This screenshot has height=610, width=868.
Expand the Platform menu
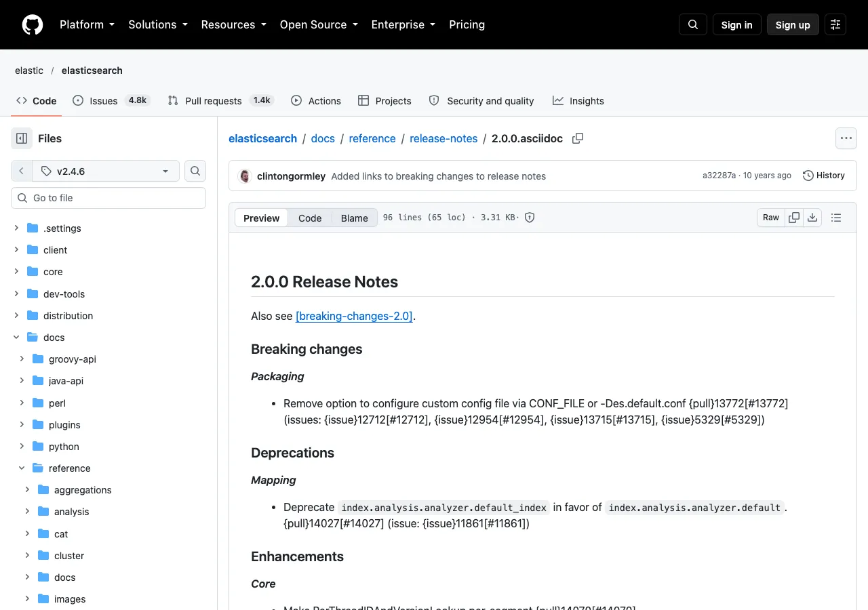[x=87, y=24]
